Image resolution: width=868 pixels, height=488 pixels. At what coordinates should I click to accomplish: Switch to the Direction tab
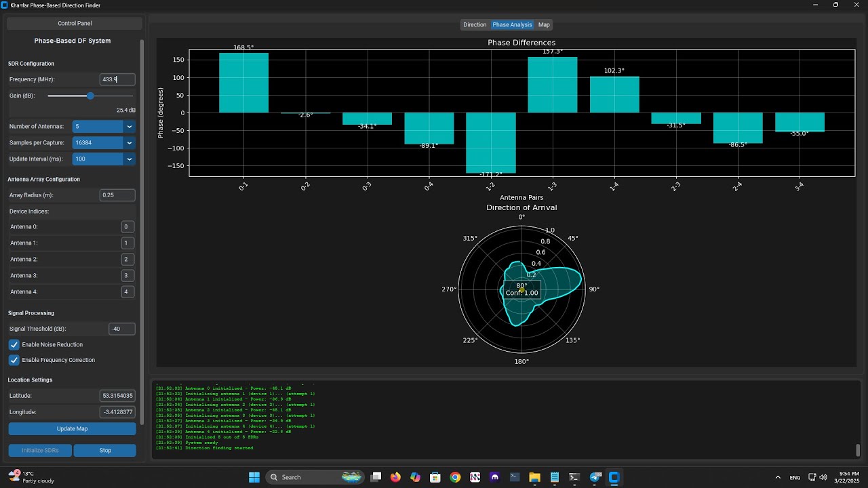[x=475, y=25]
